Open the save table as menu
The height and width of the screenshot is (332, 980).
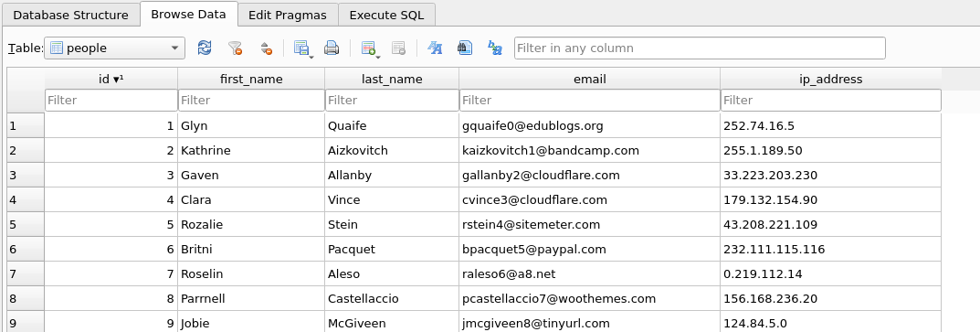click(x=303, y=48)
